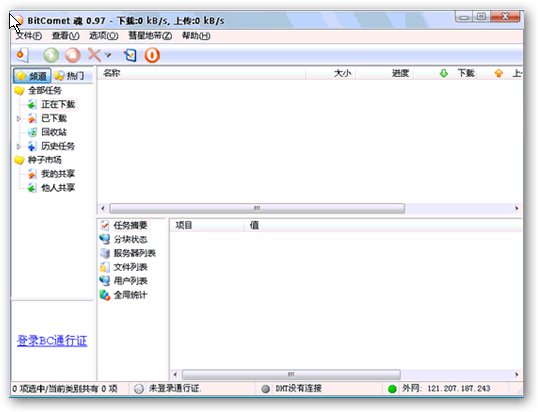538x412 pixels.
Task: Expand the 已下载 tree node arrow
Action: point(19,118)
